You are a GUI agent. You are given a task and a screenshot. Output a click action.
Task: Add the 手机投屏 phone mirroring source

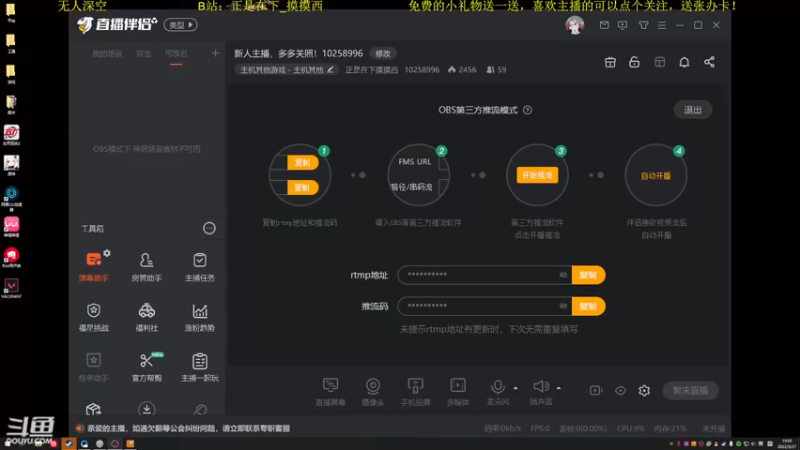pos(415,391)
